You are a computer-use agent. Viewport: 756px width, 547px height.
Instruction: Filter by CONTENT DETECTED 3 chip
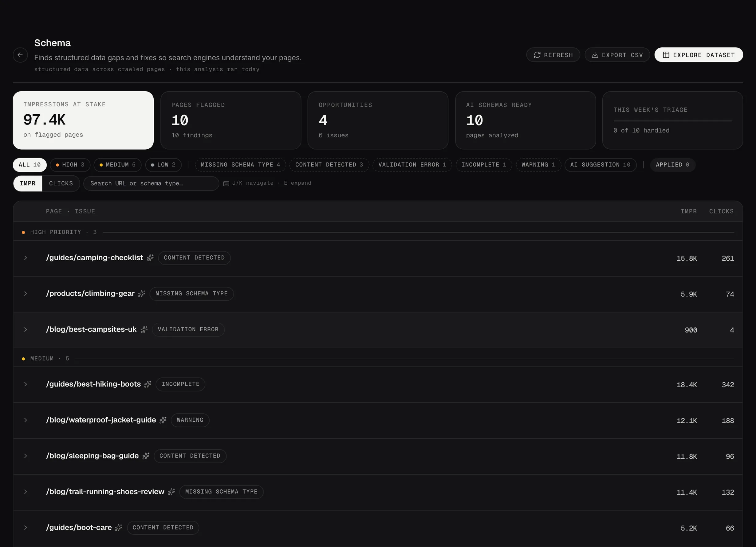point(329,165)
